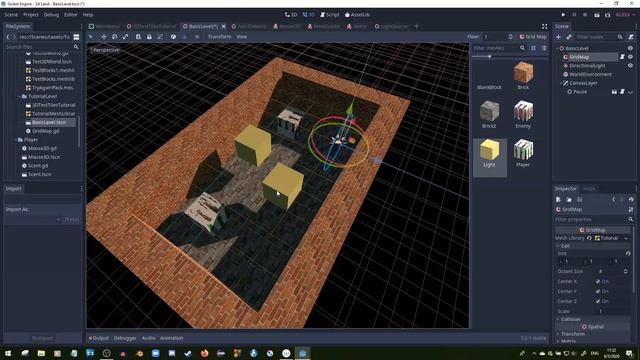Switch to the Script workspace
This screenshot has height=360, width=640.
329,15
